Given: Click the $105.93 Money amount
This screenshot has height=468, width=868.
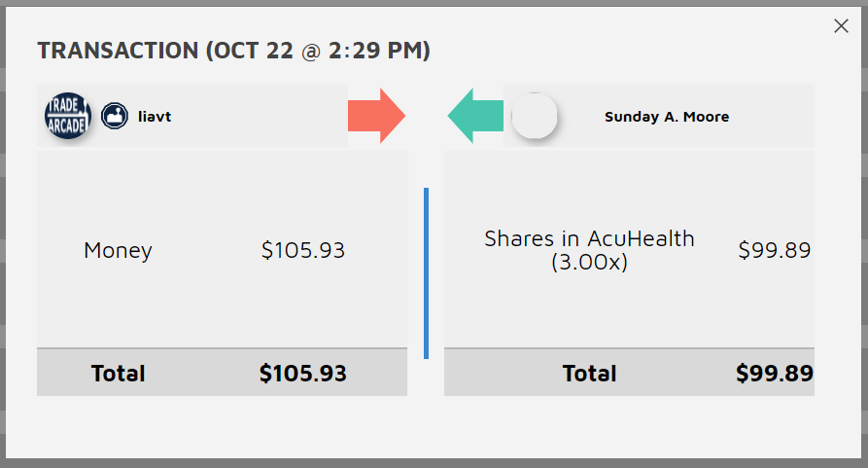Looking at the screenshot, I should (x=302, y=250).
